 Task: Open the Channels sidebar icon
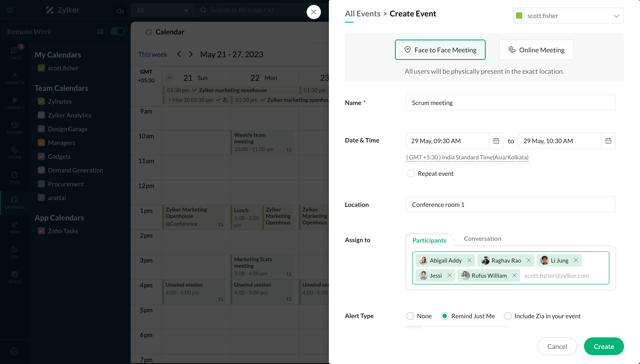pyautogui.click(x=14, y=103)
